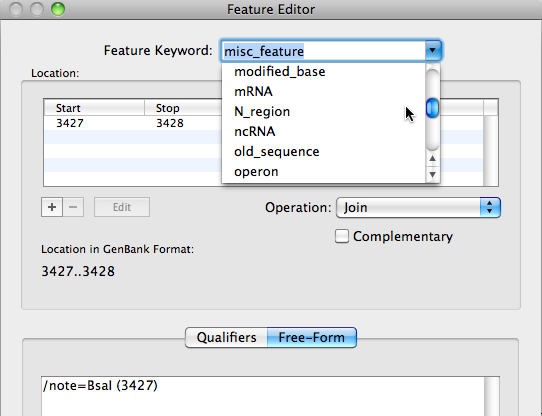Pick N_region from the dropdown list

click(323, 112)
